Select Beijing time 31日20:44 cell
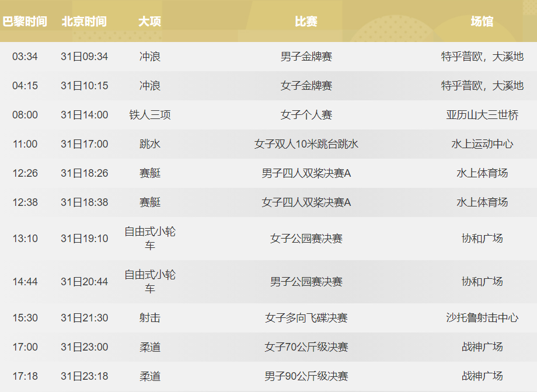Image resolution: width=537 pixels, height=392 pixels. (84, 282)
